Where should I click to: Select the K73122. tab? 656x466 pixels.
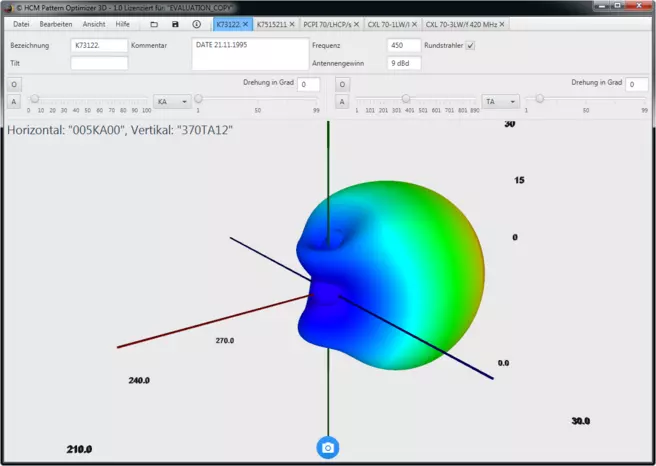228,24
